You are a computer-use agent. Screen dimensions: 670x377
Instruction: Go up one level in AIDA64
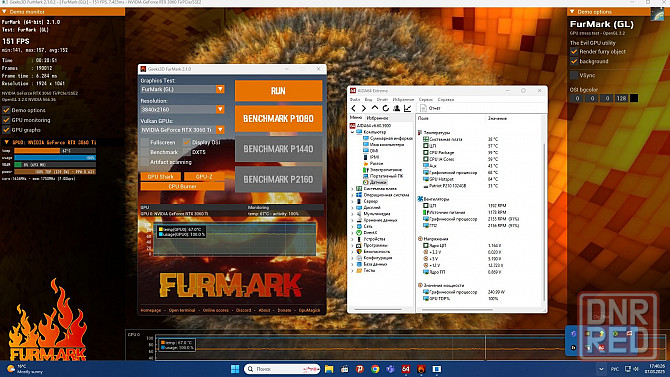coord(375,108)
